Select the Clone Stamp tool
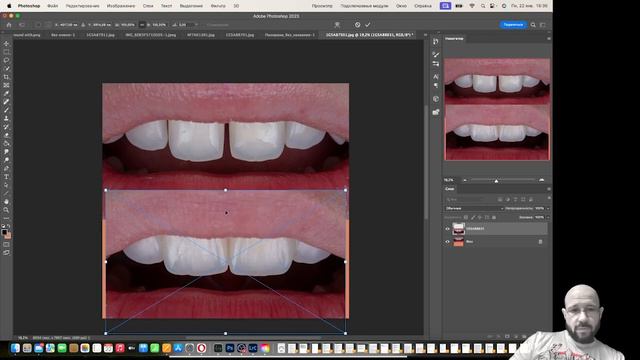640x360 pixels. pyautogui.click(x=6, y=118)
